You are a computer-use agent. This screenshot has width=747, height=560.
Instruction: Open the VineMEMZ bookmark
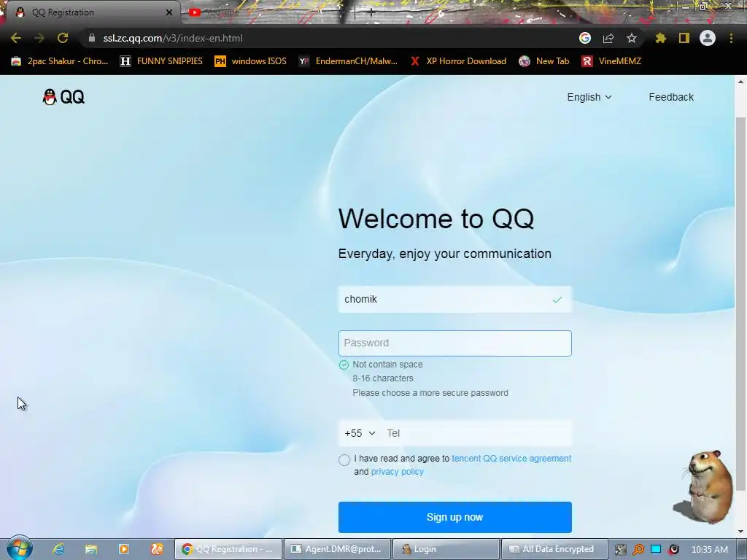point(611,61)
